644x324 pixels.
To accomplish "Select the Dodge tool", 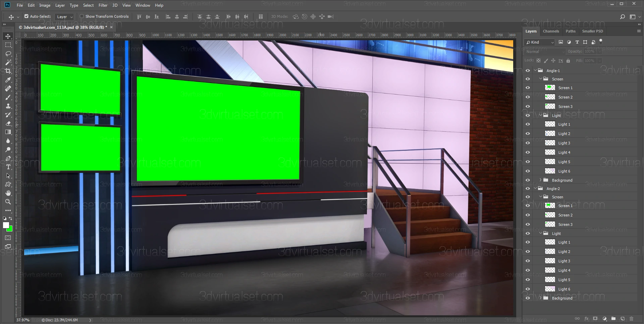I will pyautogui.click(x=8, y=149).
